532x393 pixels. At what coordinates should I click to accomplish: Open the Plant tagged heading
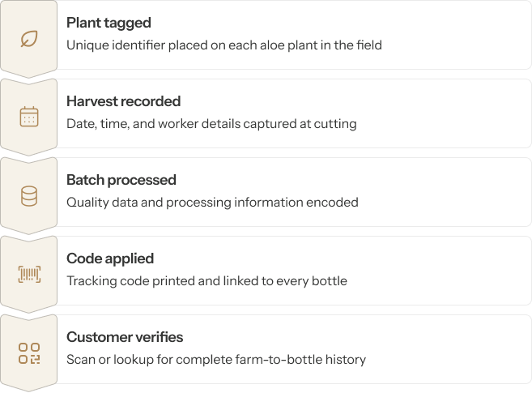109,23
